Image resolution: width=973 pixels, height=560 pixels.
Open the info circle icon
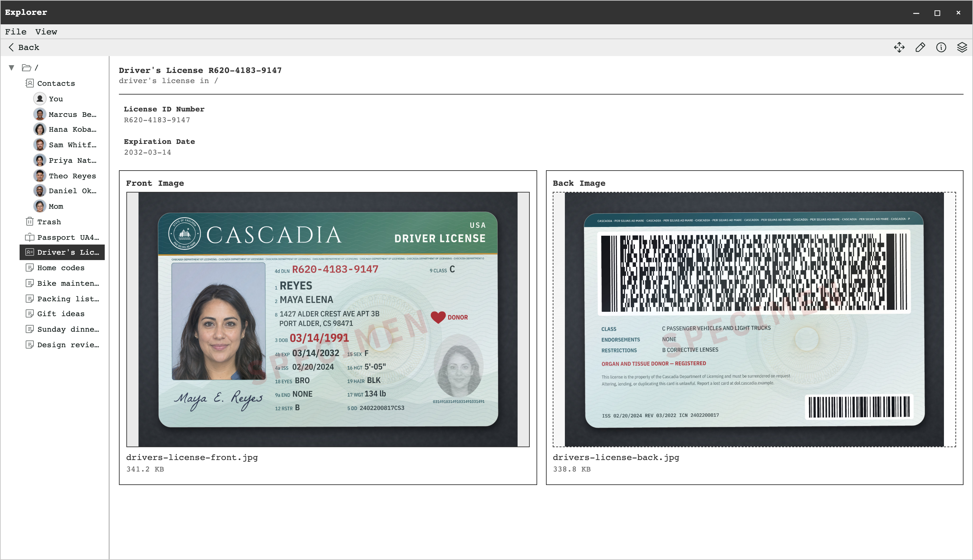click(x=941, y=47)
